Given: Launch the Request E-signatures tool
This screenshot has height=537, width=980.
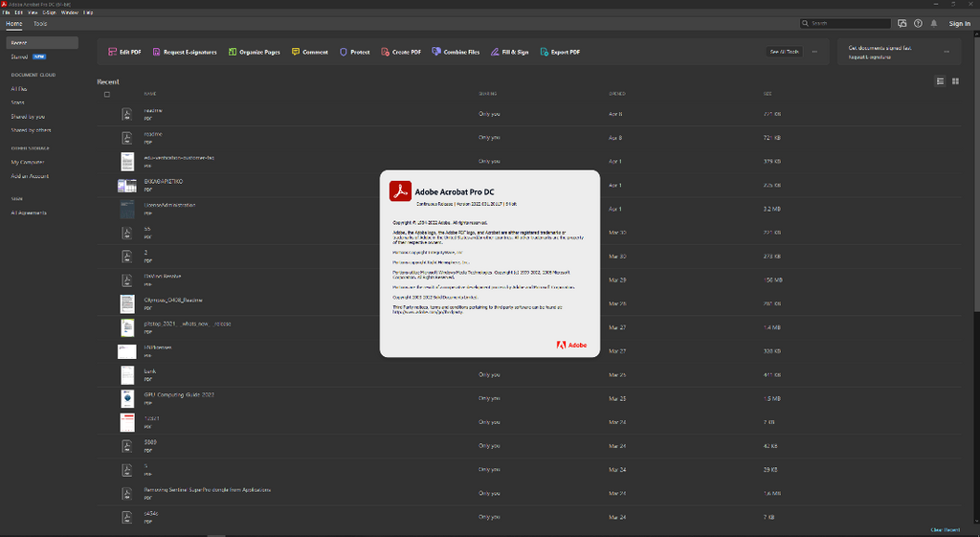Looking at the screenshot, I should (x=185, y=52).
